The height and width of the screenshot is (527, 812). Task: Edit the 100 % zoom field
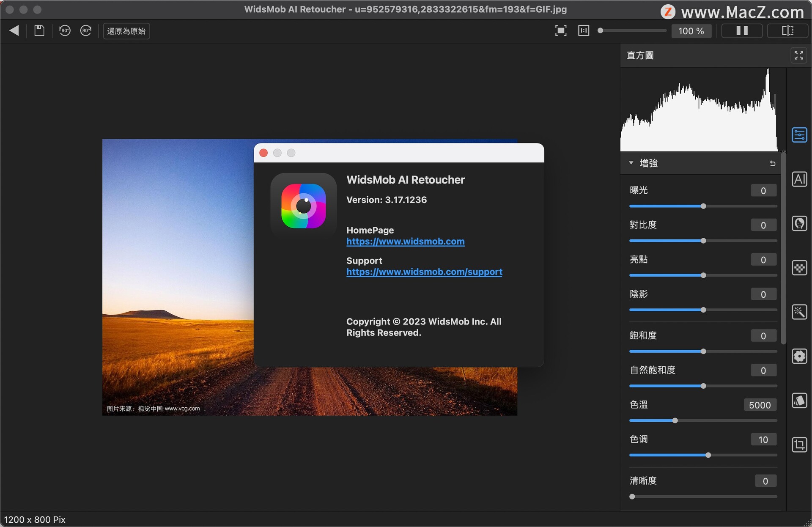point(691,31)
